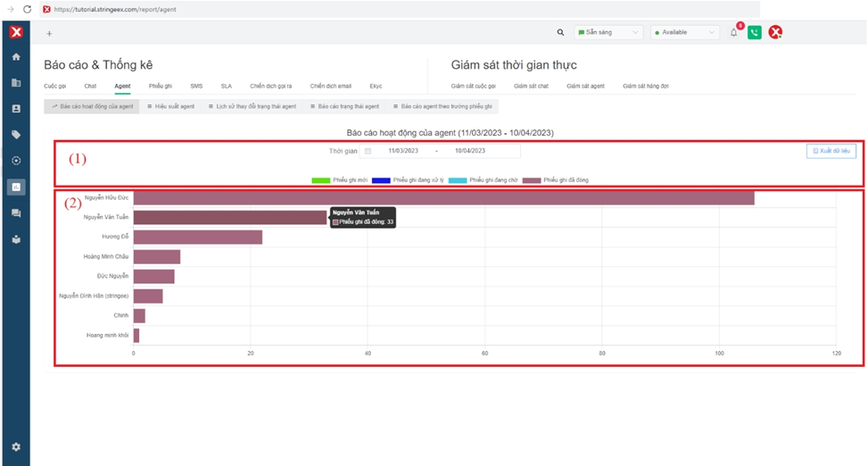Open the chat bubbles sidebar icon
This screenshot has width=868, height=466.
click(15, 213)
